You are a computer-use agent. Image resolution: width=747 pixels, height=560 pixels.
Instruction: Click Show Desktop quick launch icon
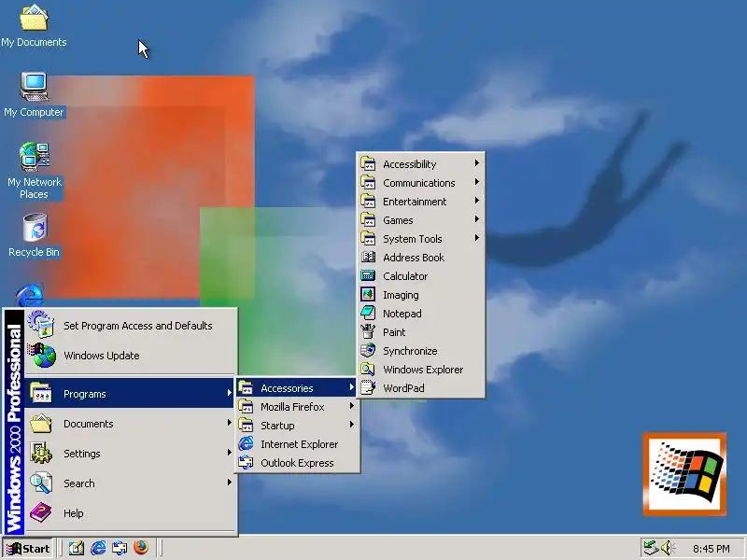[77, 548]
